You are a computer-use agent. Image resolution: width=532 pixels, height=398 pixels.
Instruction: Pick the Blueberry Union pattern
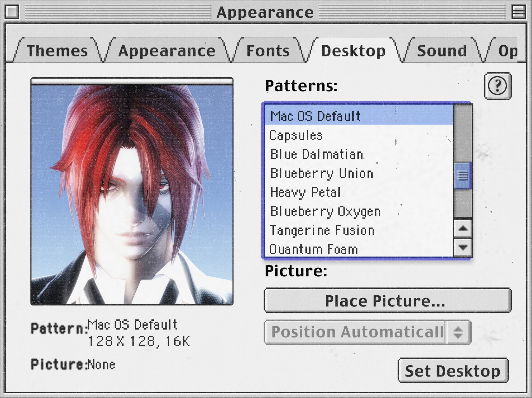pos(359,173)
